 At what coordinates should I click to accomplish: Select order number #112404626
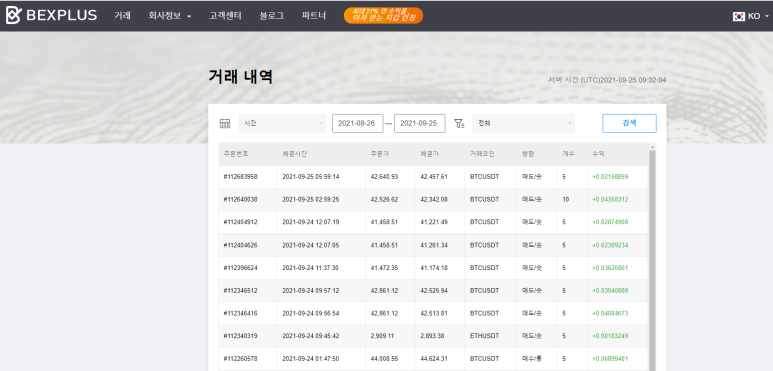click(x=241, y=245)
